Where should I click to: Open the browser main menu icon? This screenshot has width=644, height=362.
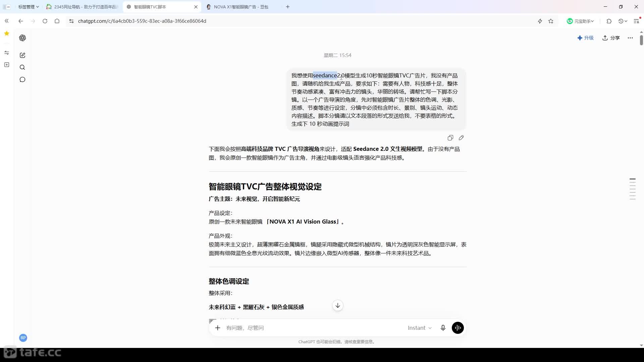(636, 21)
